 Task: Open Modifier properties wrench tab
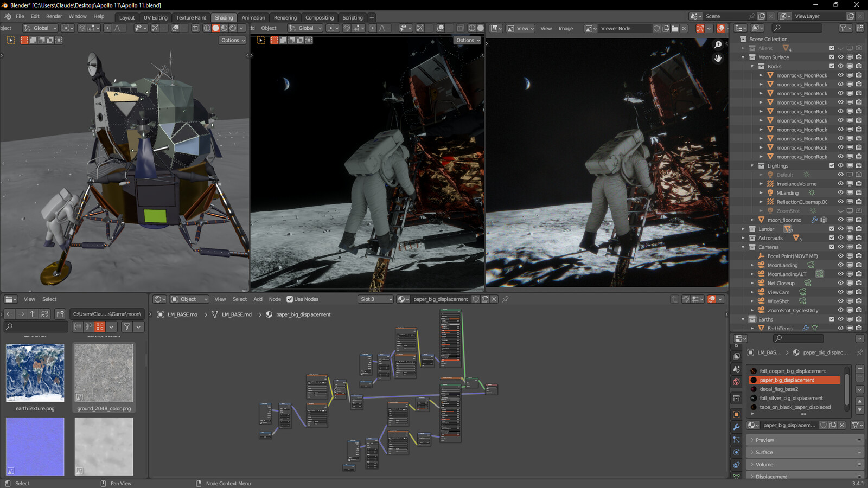coord(736,427)
